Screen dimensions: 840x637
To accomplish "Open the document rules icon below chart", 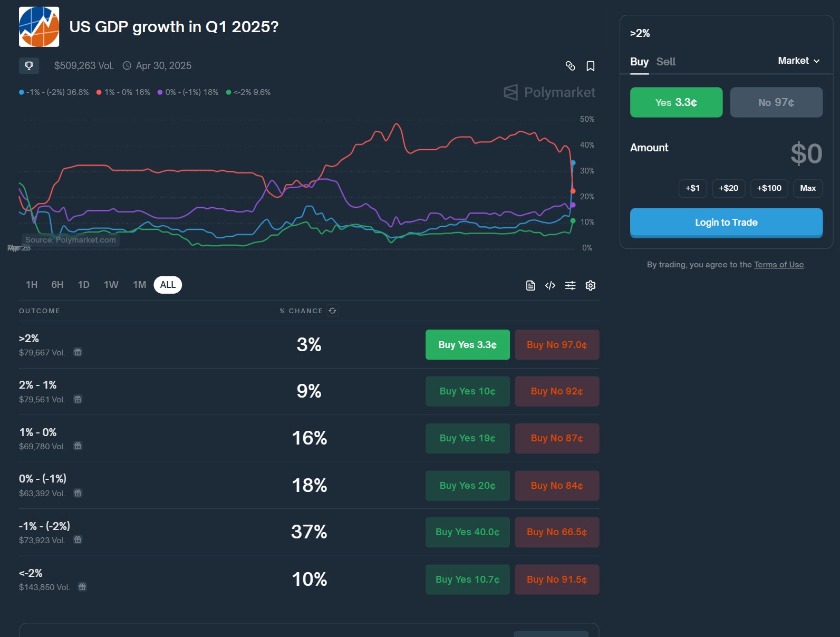I will pos(530,285).
